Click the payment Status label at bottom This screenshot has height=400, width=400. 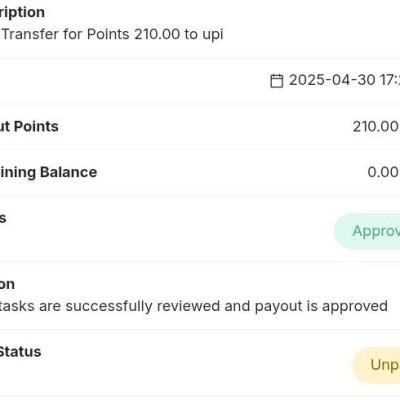tap(20, 352)
